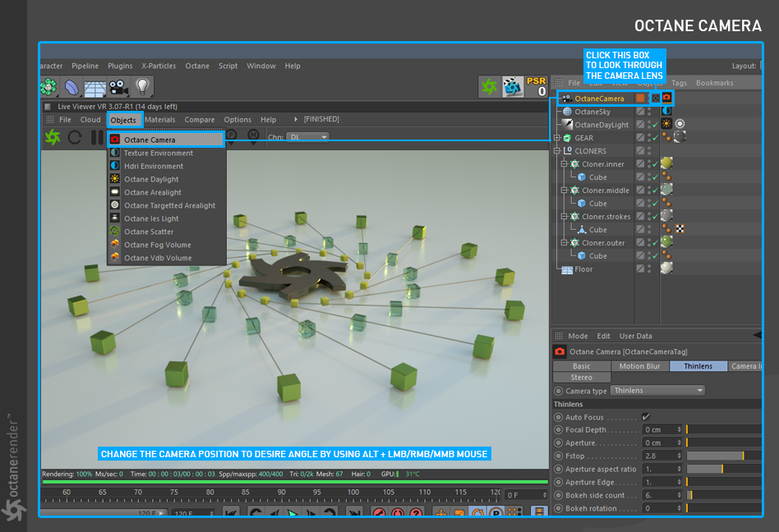Viewport: 779px width, 532px height.
Task: Toggle look-through-camera box for OctaneCamera
Action: coord(655,99)
